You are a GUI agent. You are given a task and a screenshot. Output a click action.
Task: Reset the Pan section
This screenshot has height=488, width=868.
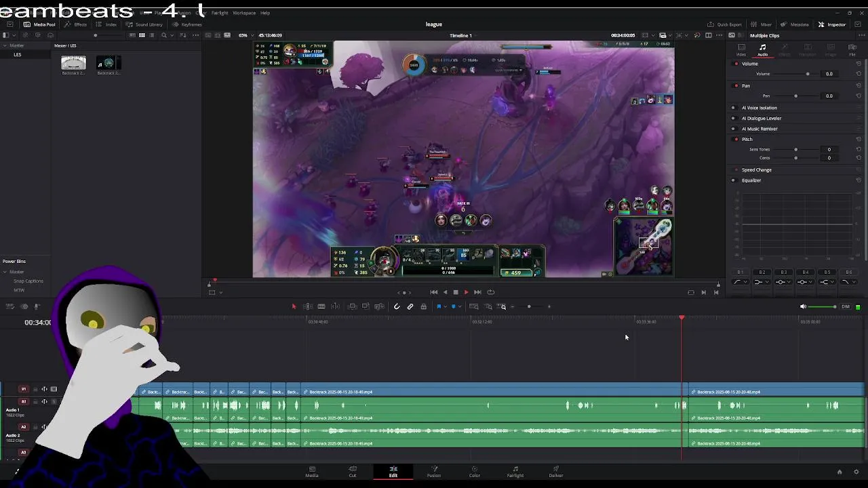(x=859, y=86)
